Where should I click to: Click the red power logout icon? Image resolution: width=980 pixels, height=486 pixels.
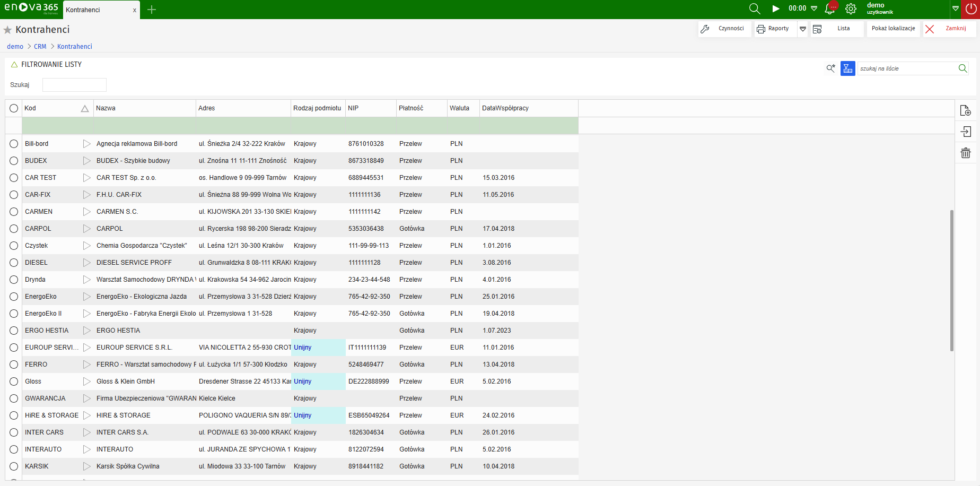coord(970,9)
